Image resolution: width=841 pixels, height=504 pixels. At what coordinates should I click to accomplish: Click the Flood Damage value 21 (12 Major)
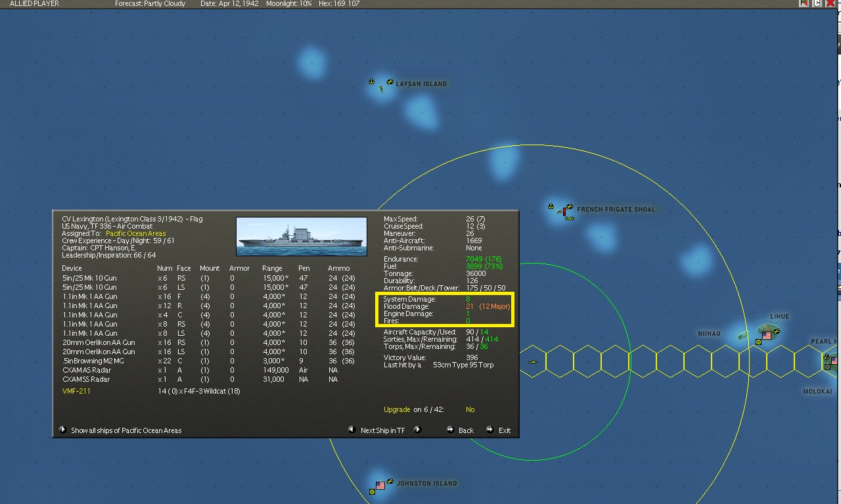[488, 306]
